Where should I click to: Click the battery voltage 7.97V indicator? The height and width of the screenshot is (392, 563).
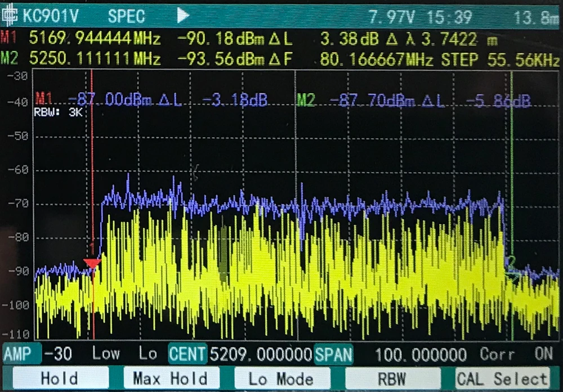pos(391,17)
